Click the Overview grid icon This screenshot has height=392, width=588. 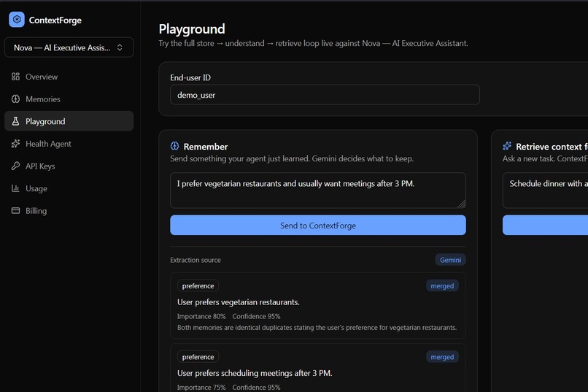[x=15, y=77]
